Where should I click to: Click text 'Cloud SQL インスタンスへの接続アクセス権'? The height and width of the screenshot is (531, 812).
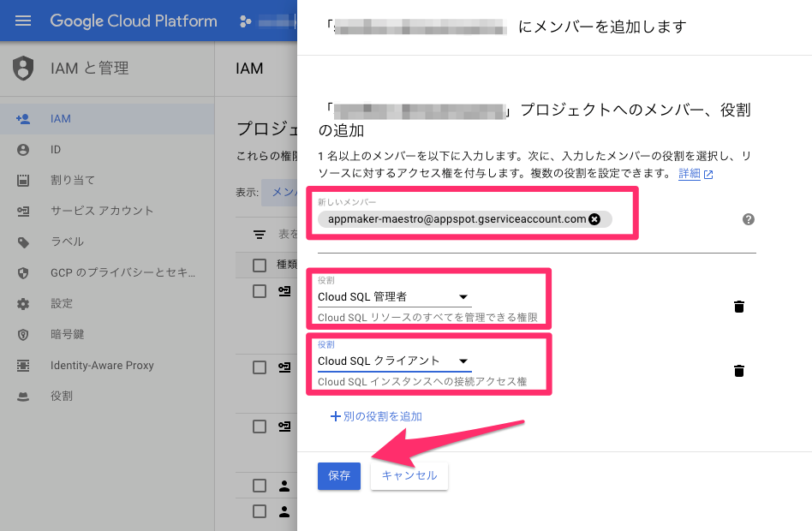[x=422, y=382]
